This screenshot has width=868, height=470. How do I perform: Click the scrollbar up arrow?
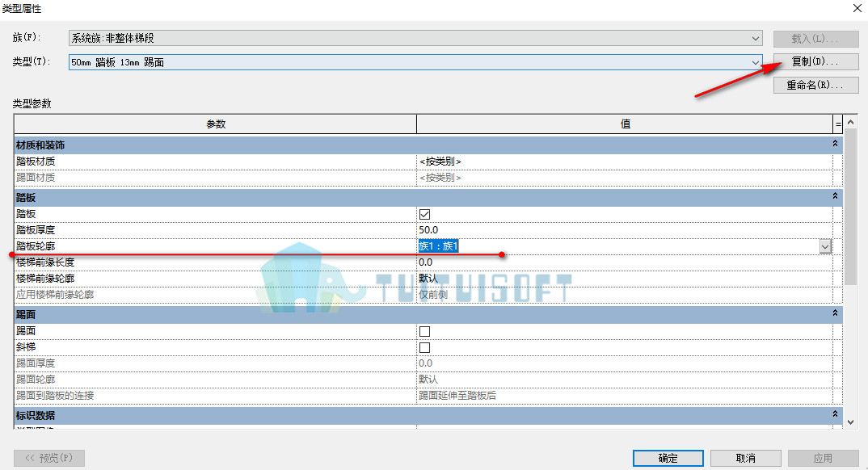point(851,122)
